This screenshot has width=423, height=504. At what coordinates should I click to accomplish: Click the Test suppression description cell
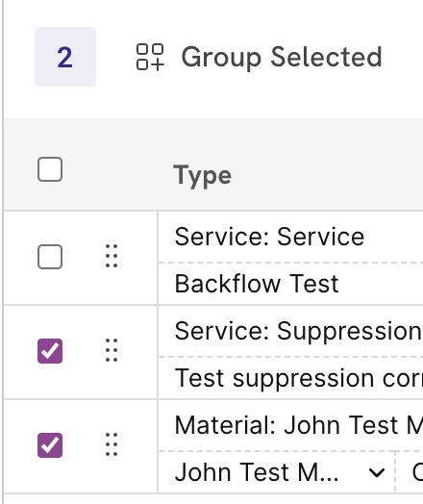290,378
